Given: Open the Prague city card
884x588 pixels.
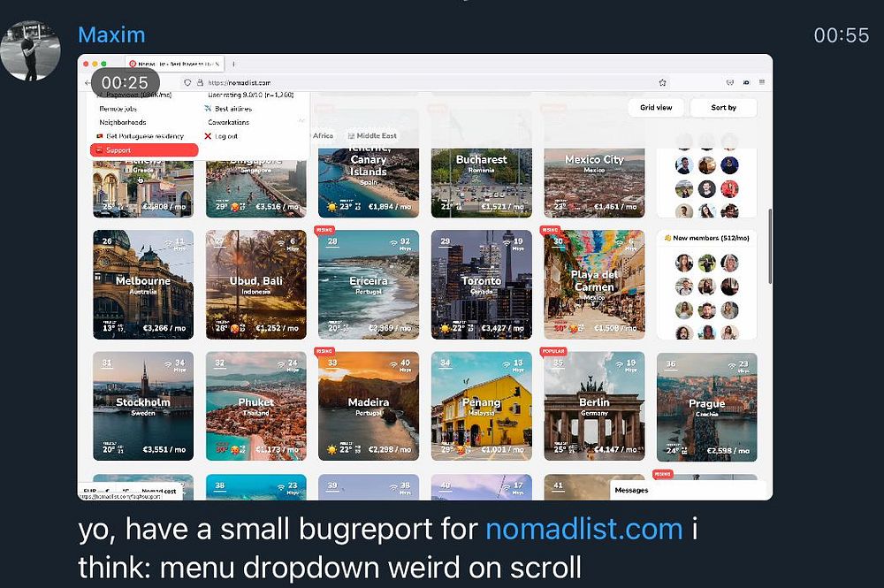Looking at the screenshot, I should [x=707, y=407].
